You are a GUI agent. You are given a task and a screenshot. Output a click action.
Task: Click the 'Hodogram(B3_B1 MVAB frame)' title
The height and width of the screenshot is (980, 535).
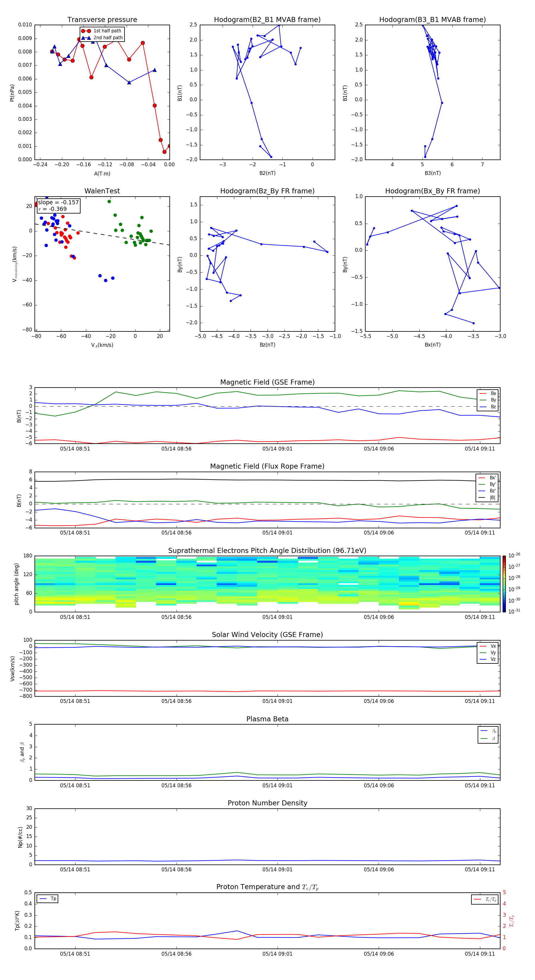[432, 20]
